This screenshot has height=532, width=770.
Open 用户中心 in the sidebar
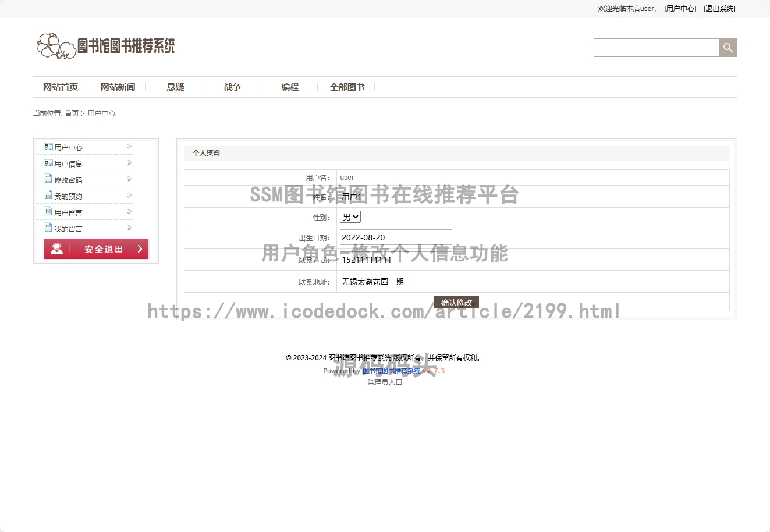[68, 148]
